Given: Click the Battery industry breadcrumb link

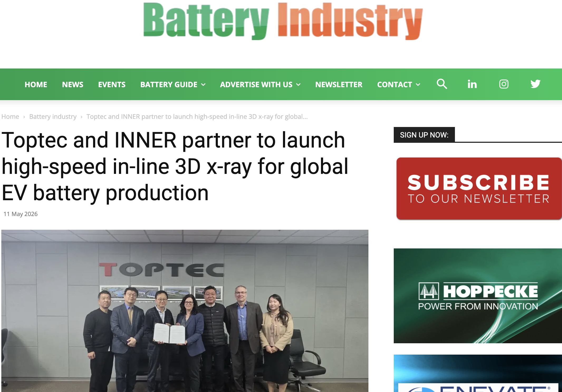Looking at the screenshot, I should pos(53,116).
